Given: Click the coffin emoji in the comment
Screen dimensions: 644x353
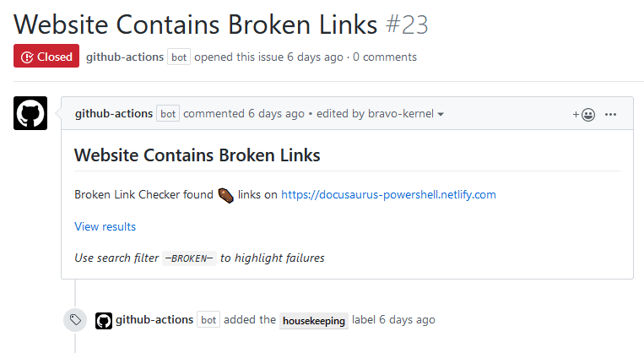Looking at the screenshot, I should 225,194.
